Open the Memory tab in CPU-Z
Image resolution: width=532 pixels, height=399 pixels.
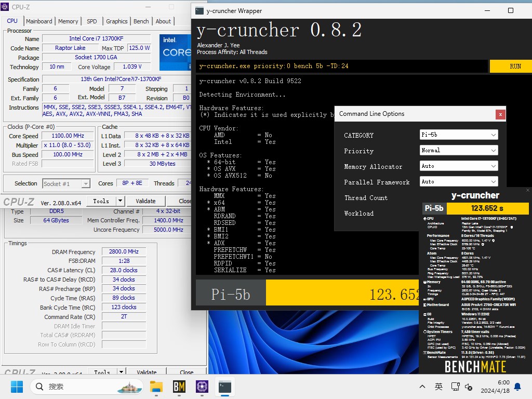68,21
